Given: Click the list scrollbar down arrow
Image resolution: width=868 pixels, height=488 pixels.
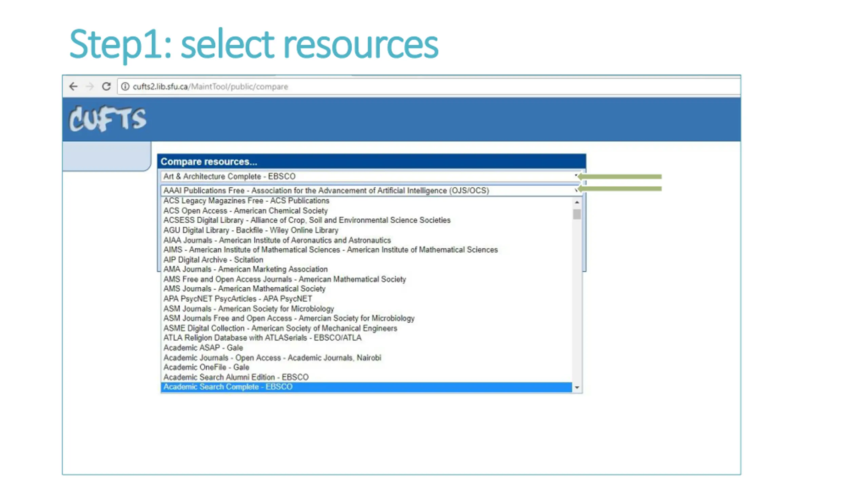Looking at the screenshot, I should [x=577, y=387].
